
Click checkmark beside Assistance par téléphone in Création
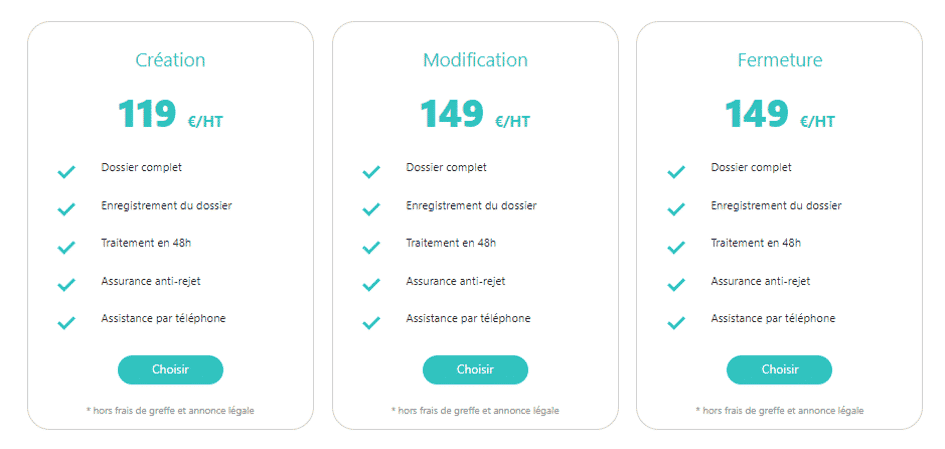[67, 323]
